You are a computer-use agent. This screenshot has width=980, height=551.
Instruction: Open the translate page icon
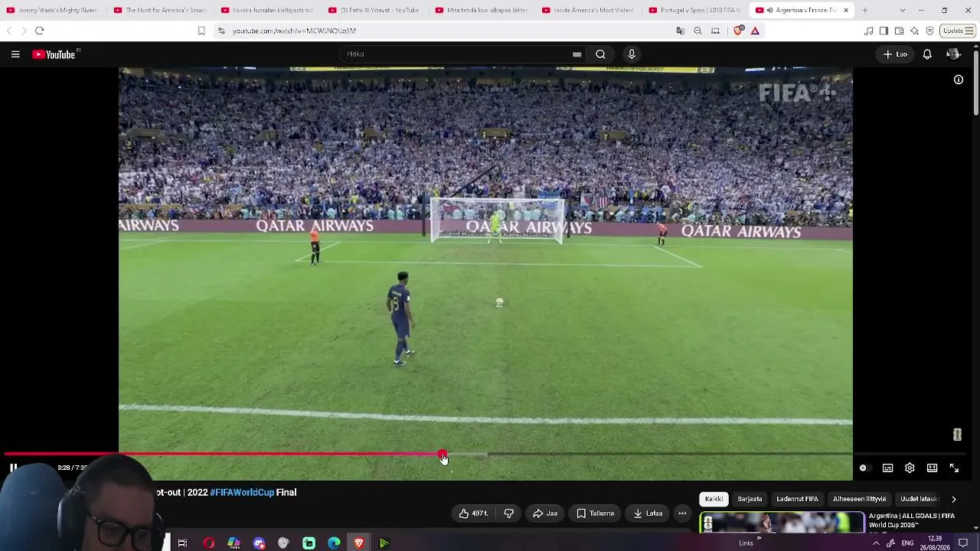680,31
